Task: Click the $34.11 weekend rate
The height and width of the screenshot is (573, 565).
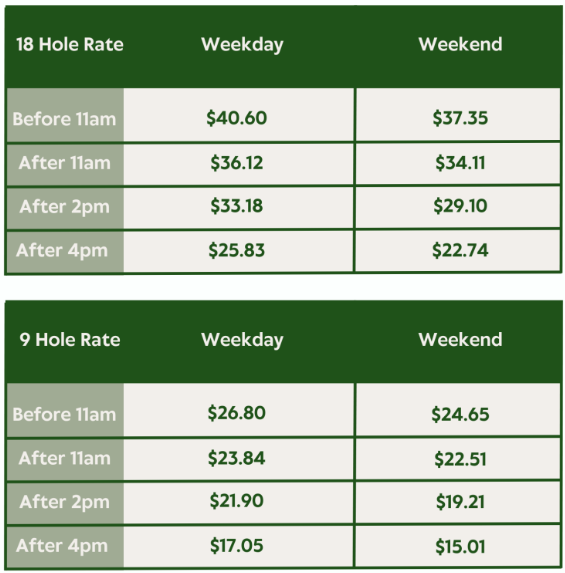Action: click(460, 163)
